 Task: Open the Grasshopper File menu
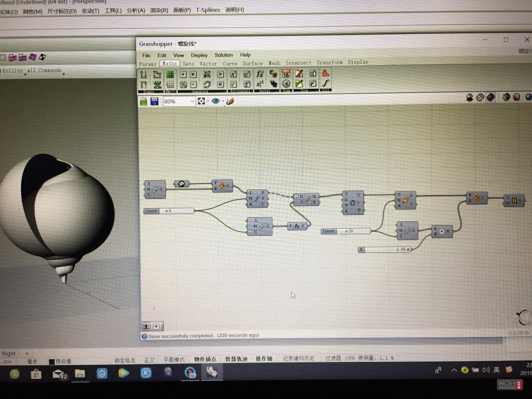146,55
